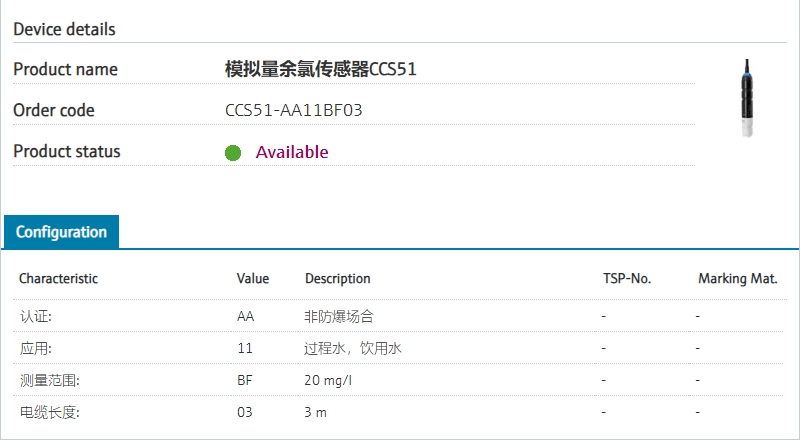Select the 认证 characteristic row label
The image size is (803, 441).
[x=36, y=316]
